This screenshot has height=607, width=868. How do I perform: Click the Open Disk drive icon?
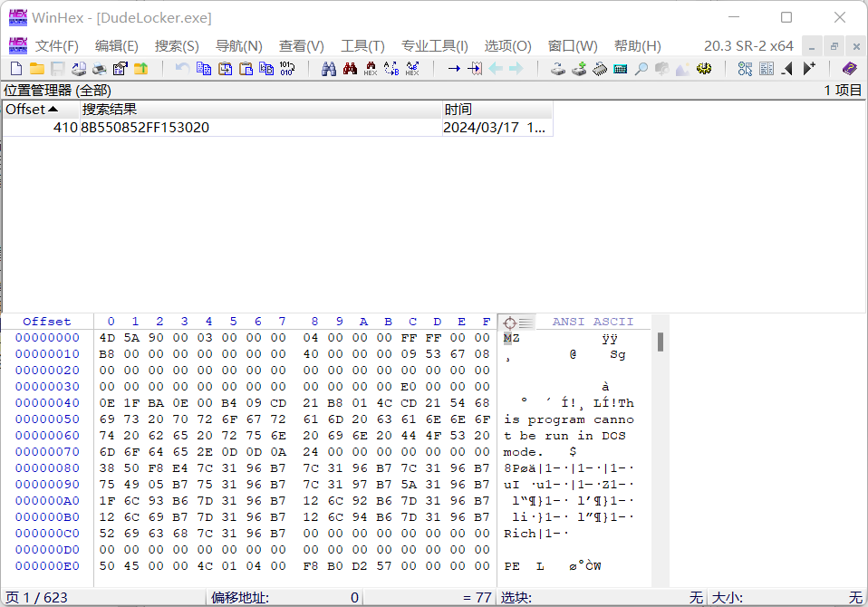558,69
